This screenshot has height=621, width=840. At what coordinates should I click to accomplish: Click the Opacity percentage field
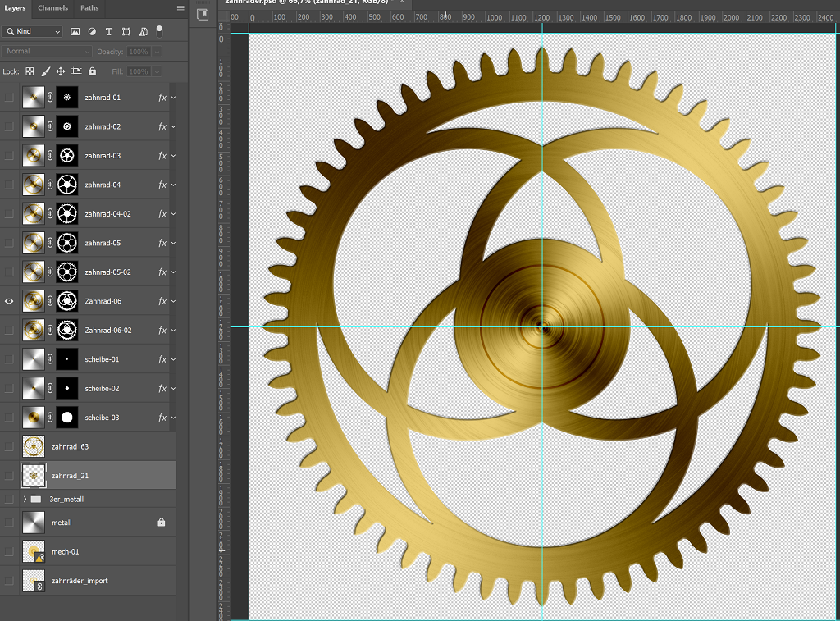139,52
